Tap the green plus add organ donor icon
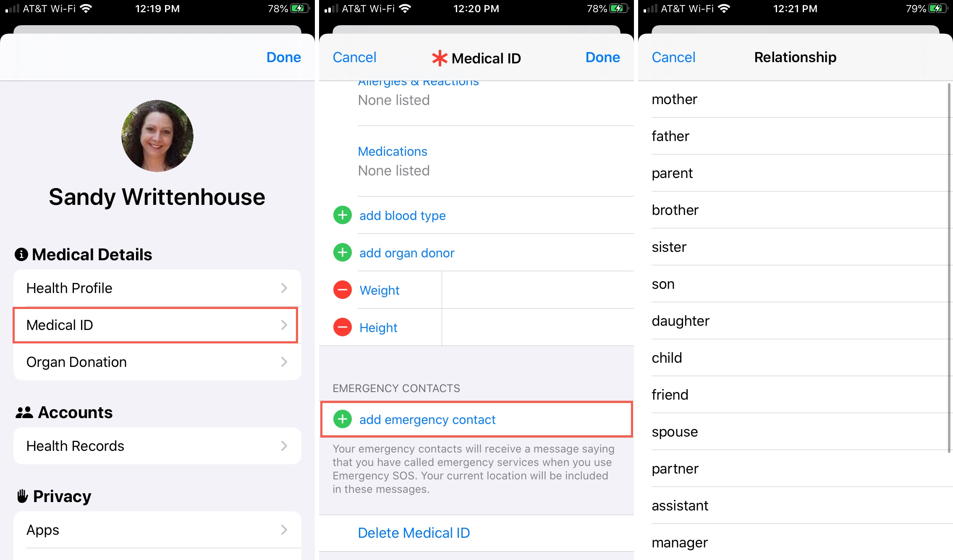The width and height of the screenshot is (953, 560). click(x=342, y=252)
